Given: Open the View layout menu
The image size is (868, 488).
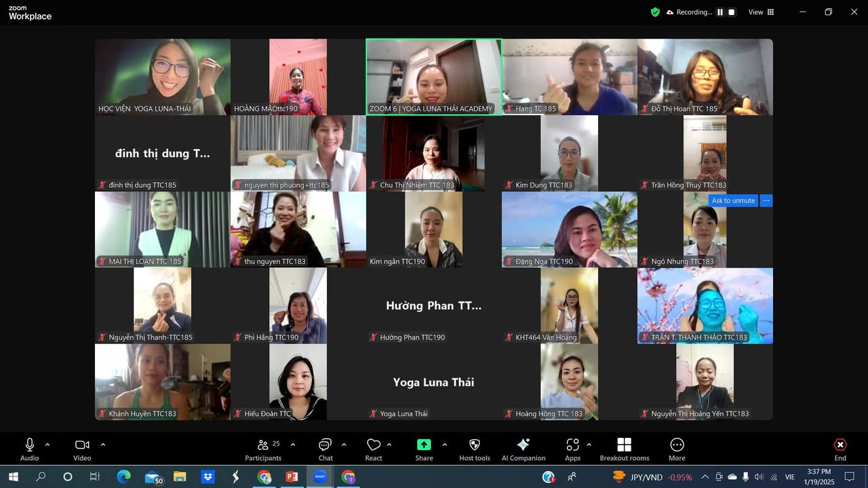Looking at the screenshot, I should coord(761,12).
